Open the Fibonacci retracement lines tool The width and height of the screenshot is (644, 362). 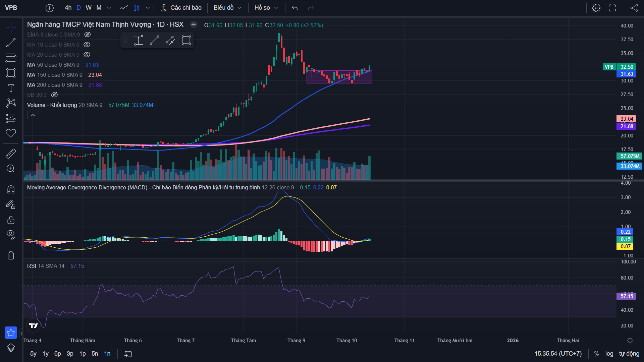tap(11, 58)
